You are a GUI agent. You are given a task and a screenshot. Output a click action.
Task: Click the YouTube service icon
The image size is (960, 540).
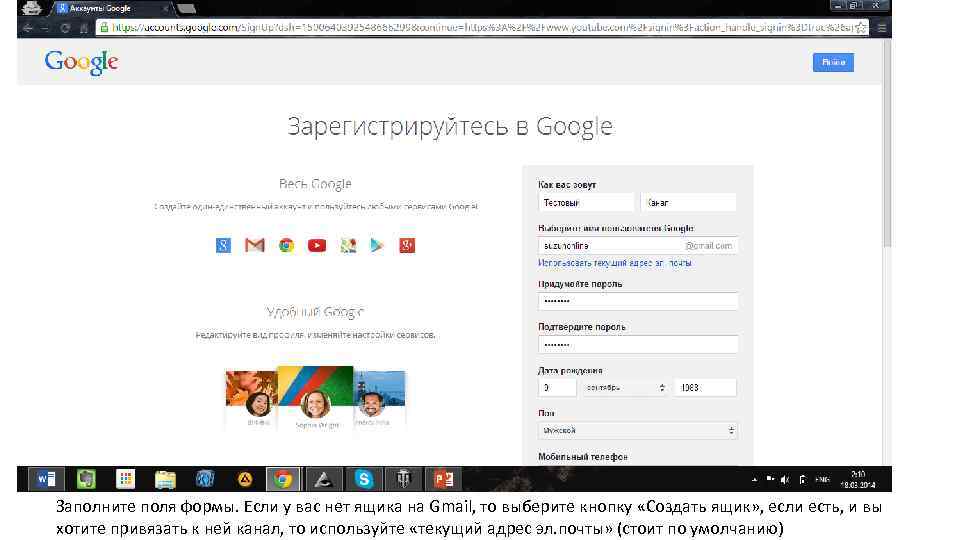[x=317, y=246]
